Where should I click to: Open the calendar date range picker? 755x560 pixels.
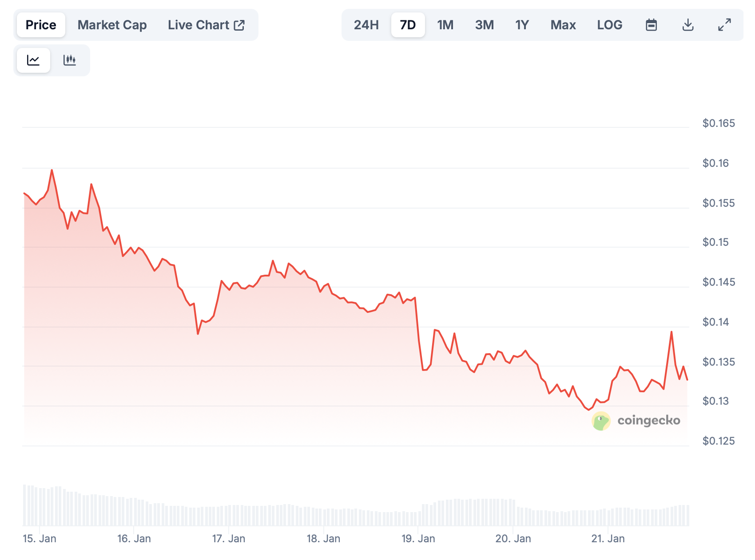(x=651, y=25)
